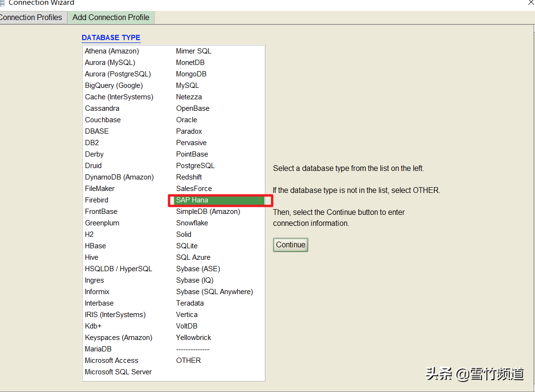Pick Cassandra database type
535x392 pixels.
coord(102,108)
